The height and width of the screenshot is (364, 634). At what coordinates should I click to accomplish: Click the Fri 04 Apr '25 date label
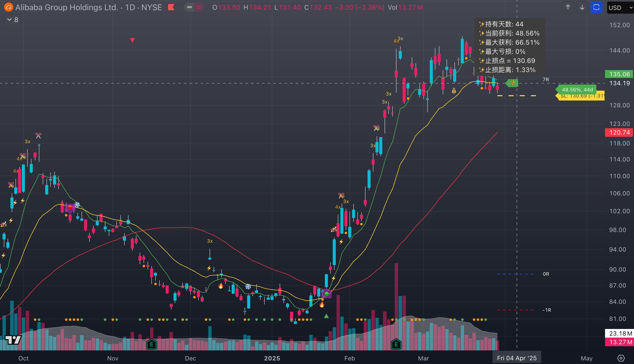coord(517,358)
